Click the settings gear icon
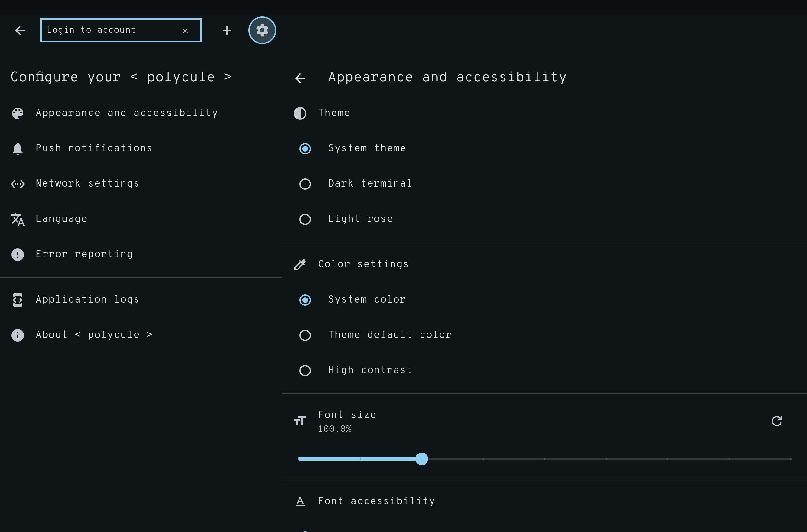 262,31
